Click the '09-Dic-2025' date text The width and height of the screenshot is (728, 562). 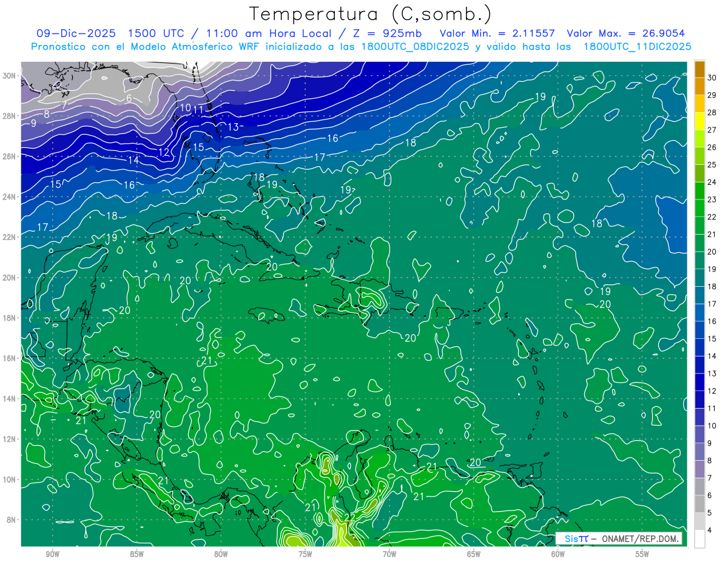(x=76, y=33)
